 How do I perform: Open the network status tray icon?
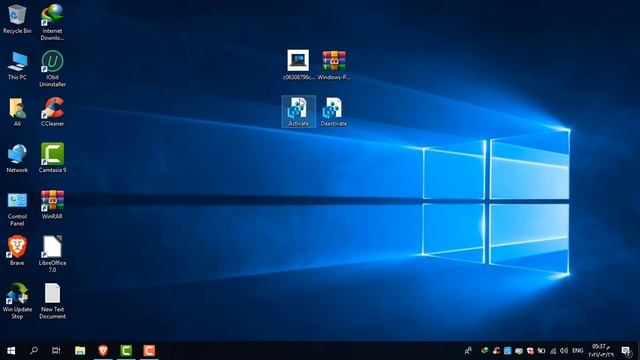point(553,351)
